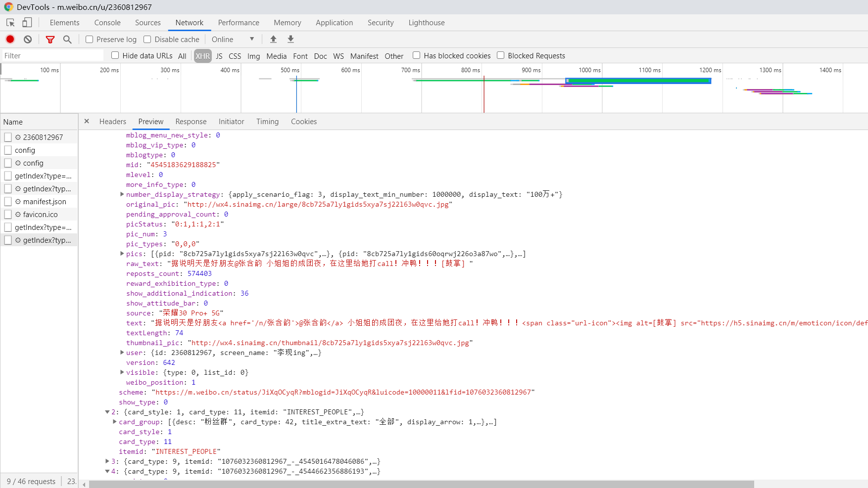
Task: Filter requests by WS type
Action: [338, 56]
